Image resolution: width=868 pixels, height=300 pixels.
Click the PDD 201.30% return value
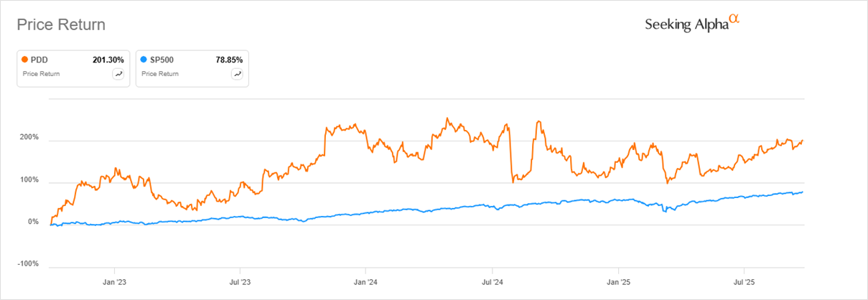pyautogui.click(x=108, y=60)
